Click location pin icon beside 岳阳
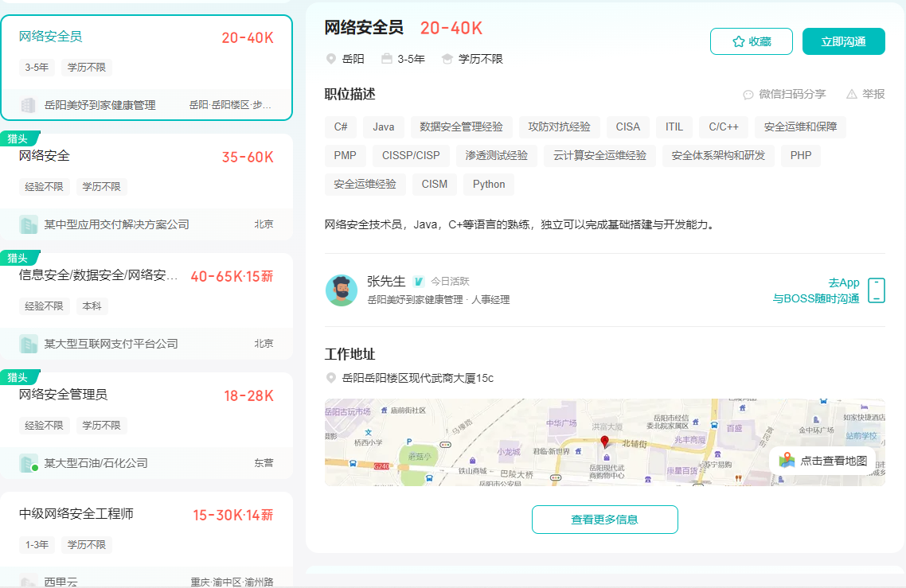Viewport: 906px width, 588px height. point(331,59)
